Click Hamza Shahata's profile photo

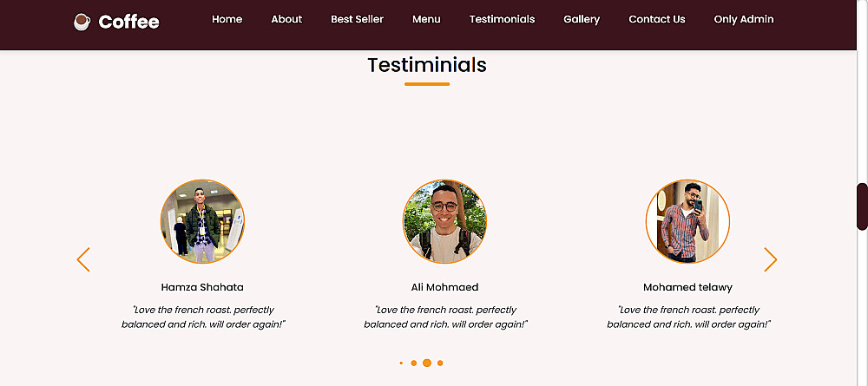(202, 221)
